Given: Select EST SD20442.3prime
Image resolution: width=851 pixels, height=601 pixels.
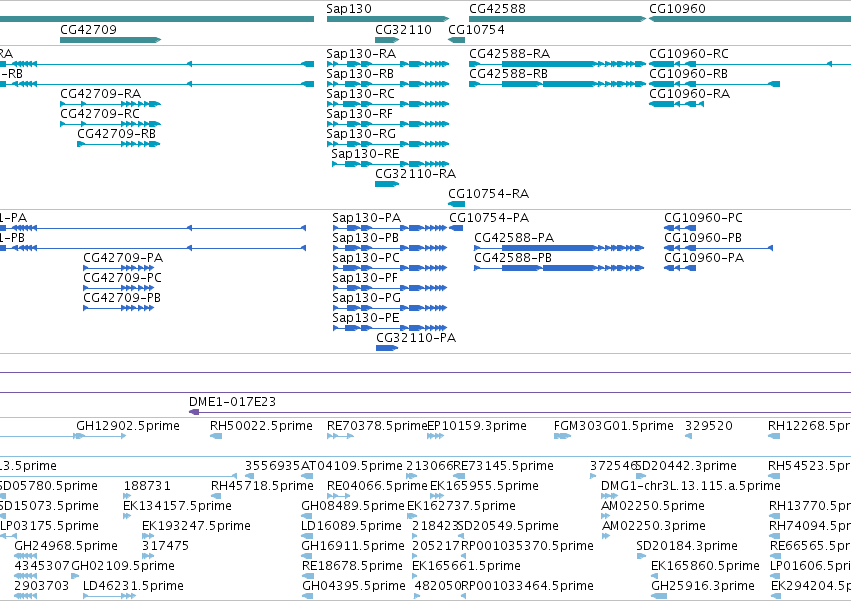Looking at the screenshot, I should [686, 466].
